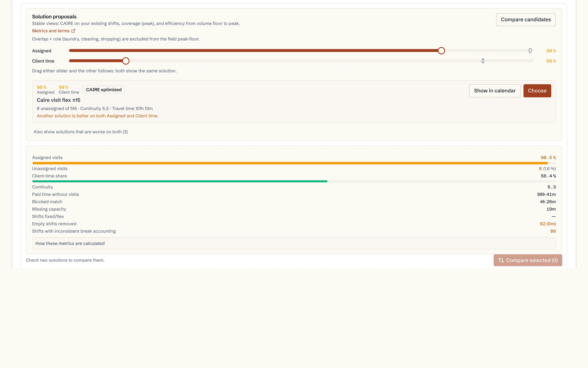Click the external-link icon beside Metrics and terms
The image size is (588, 368).
coord(73,31)
